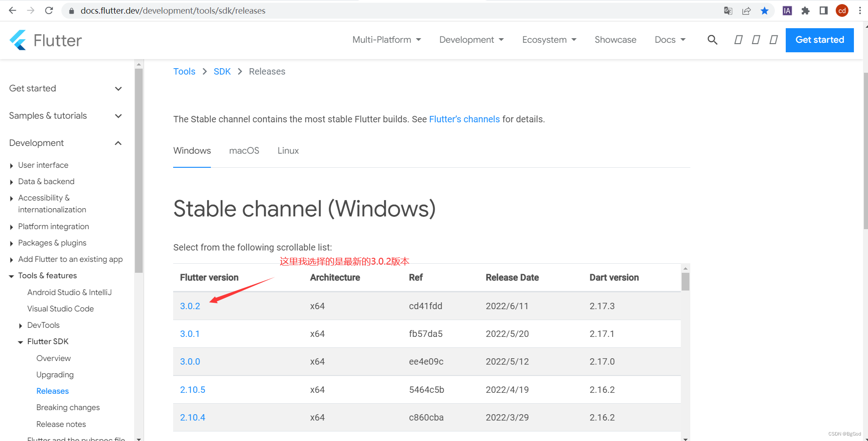Image resolution: width=868 pixels, height=441 pixels.
Task: Click the Get started button
Action: pyautogui.click(x=819, y=40)
